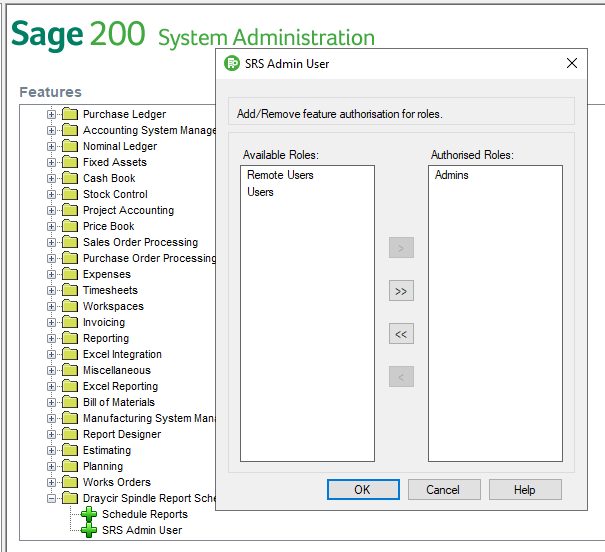Click the Expenses folder icon
The image size is (605, 552).
pos(70,274)
